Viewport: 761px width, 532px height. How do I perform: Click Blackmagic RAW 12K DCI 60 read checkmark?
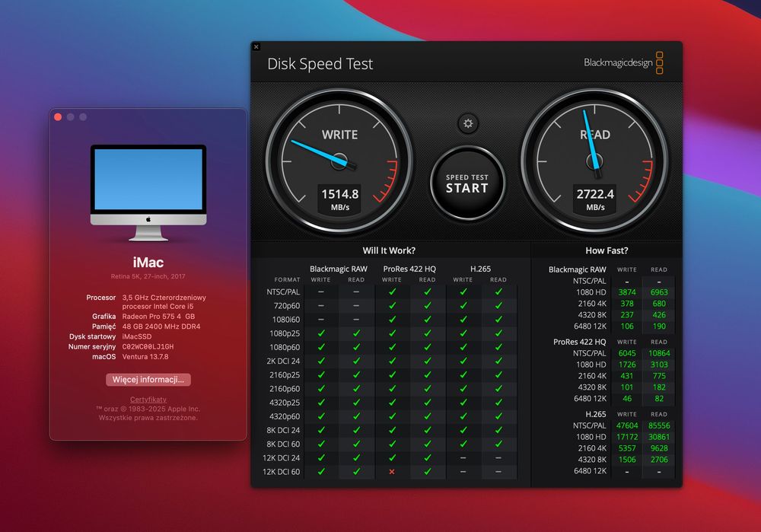pyautogui.click(x=356, y=472)
